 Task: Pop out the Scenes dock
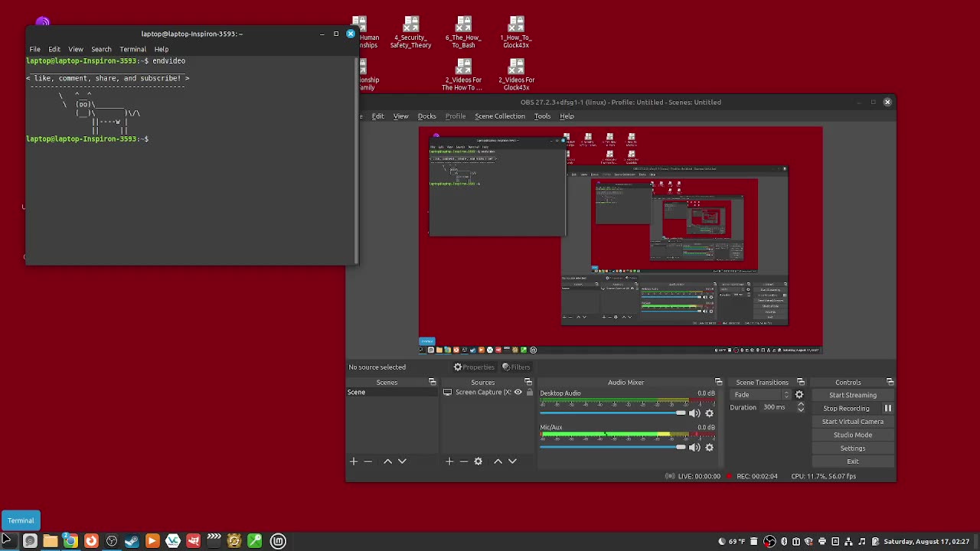432,383
